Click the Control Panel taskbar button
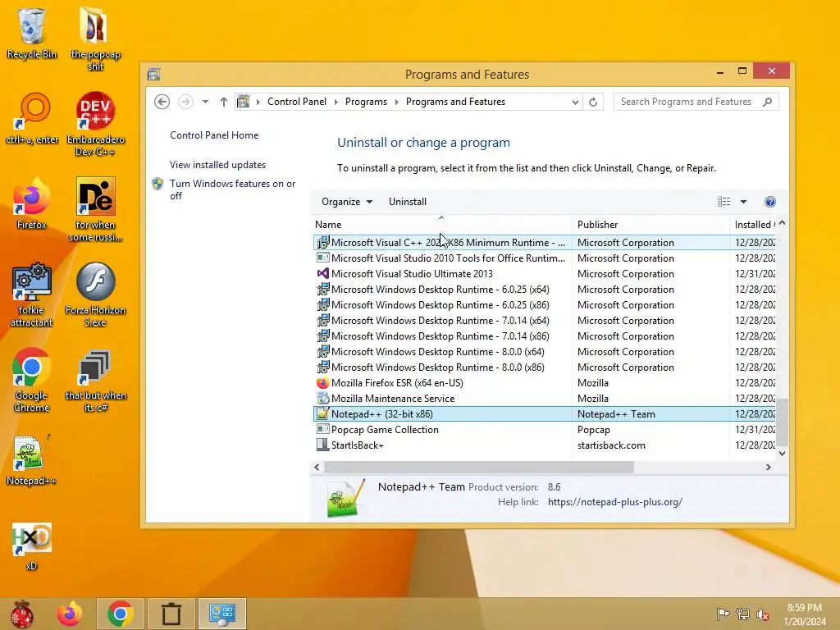 pos(221,614)
